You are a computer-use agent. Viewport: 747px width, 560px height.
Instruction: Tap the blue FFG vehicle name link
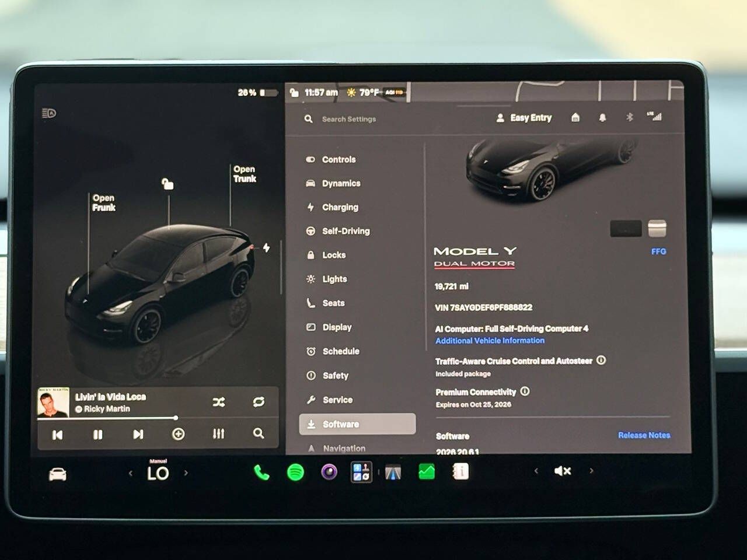[659, 251]
